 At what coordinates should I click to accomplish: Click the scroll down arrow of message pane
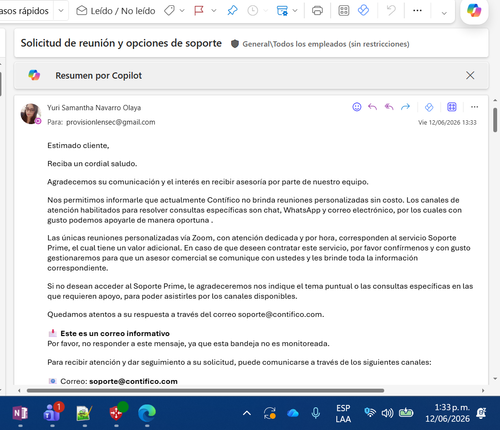[495, 379]
